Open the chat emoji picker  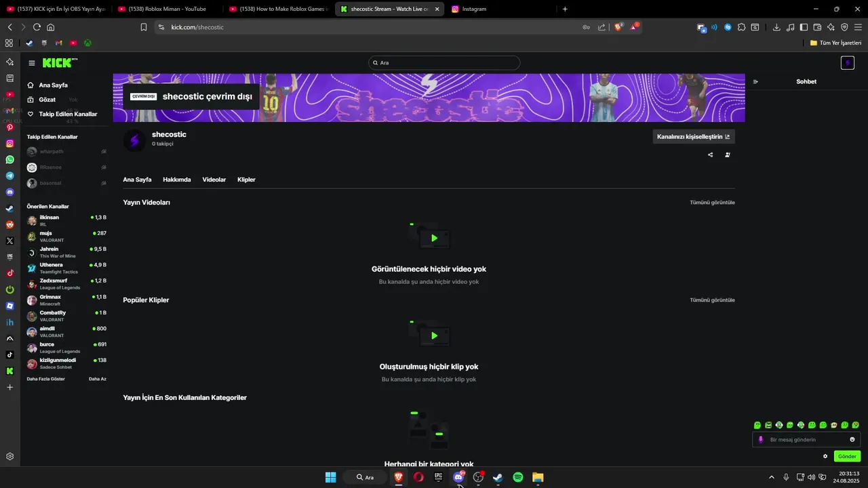point(852,440)
